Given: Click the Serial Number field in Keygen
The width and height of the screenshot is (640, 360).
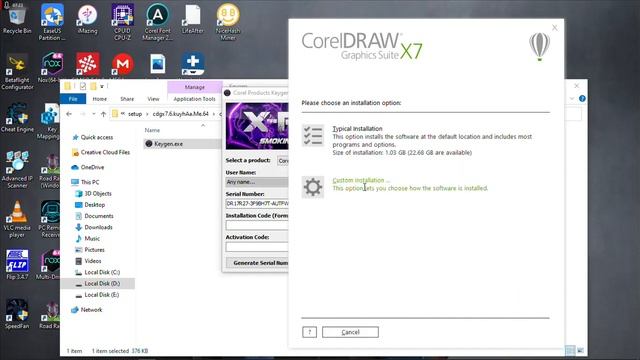Looking at the screenshot, I should pyautogui.click(x=257, y=203).
